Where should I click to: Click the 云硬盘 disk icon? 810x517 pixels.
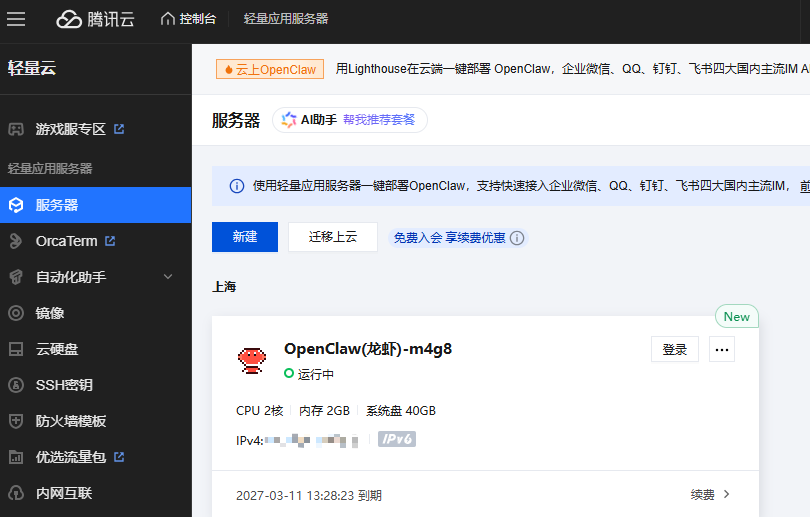pos(16,349)
